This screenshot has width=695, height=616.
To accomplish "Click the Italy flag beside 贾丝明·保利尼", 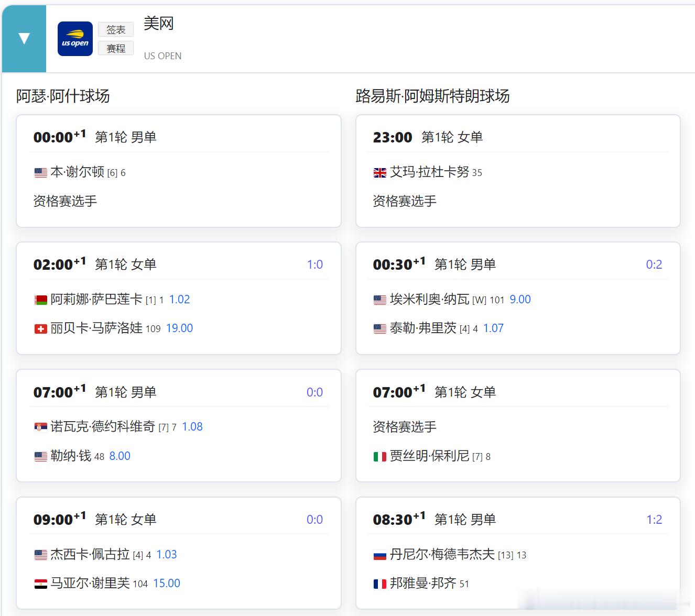I will point(380,457).
